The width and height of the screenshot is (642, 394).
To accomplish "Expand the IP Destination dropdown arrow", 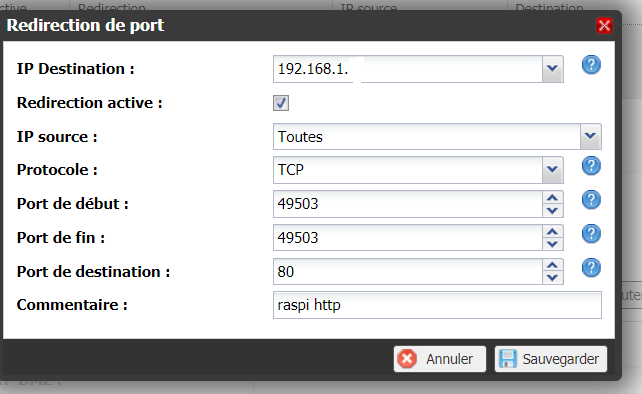I will point(553,69).
